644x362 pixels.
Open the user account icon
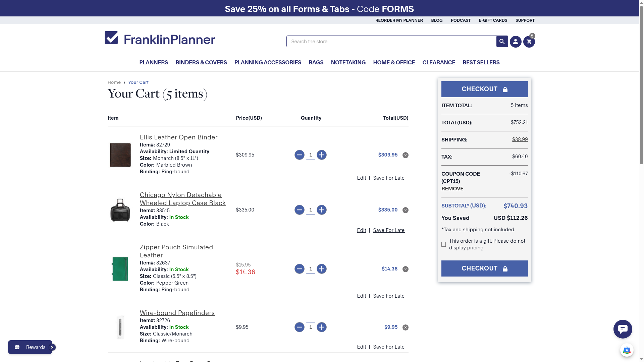click(516, 42)
